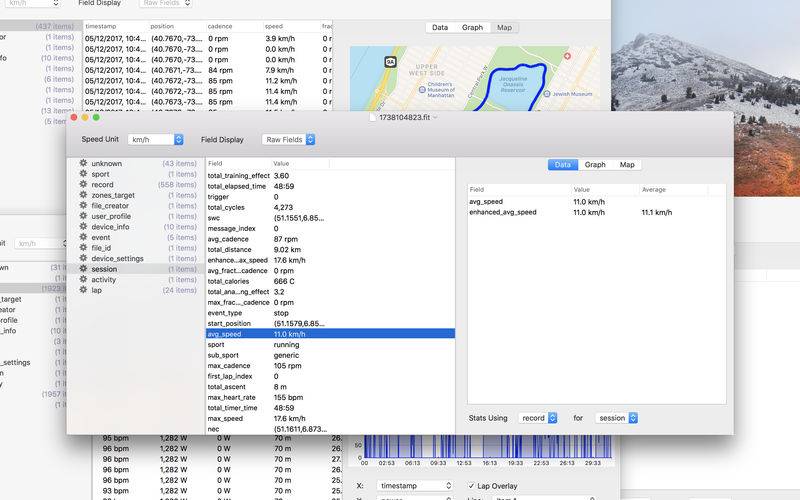Select Graph tab in background window
800x500 pixels.
coord(472,28)
